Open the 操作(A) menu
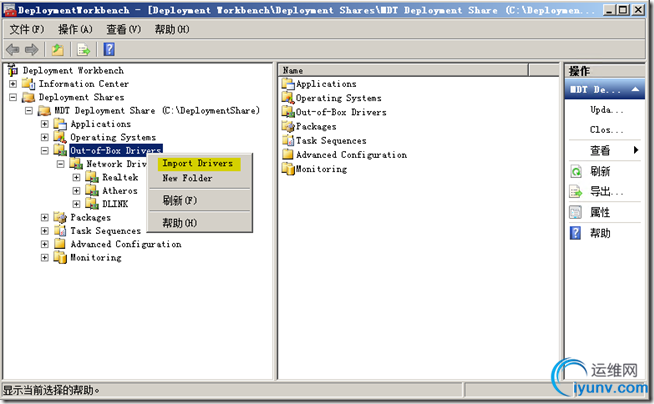654x404 pixels. coord(75,29)
